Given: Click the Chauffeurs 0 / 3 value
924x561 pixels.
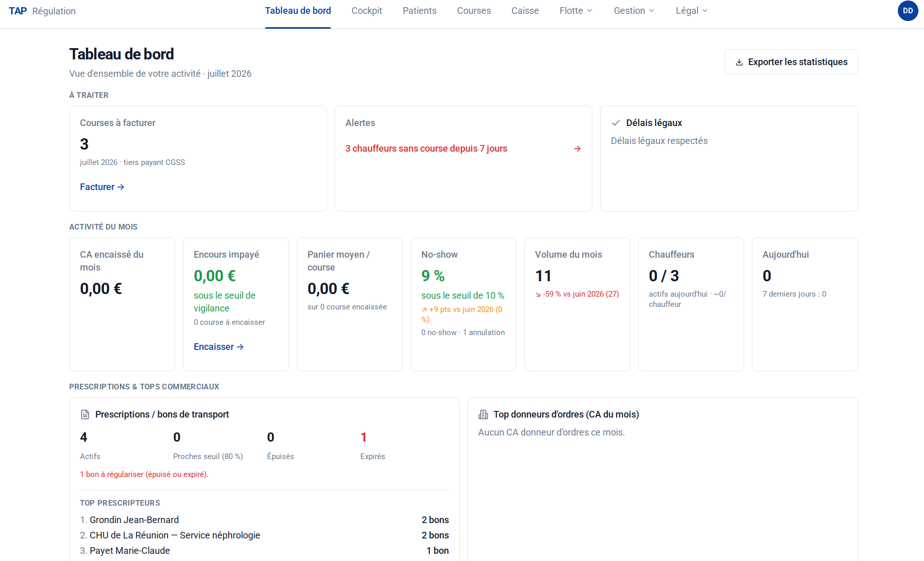Looking at the screenshot, I should point(664,276).
